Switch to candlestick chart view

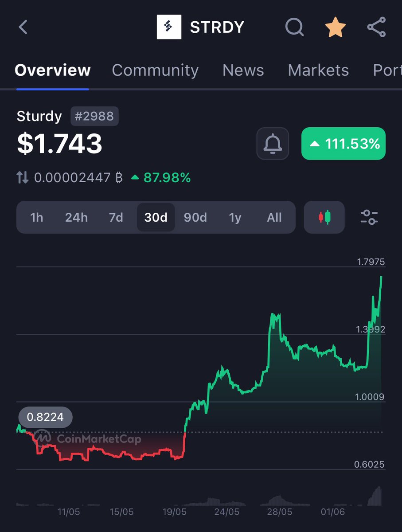click(x=324, y=217)
